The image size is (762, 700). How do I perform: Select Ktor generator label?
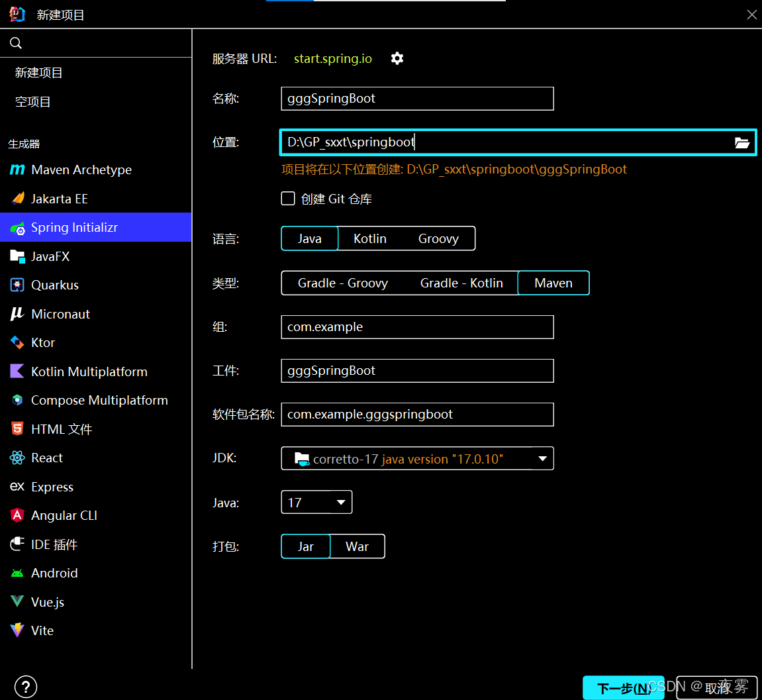click(x=43, y=342)
